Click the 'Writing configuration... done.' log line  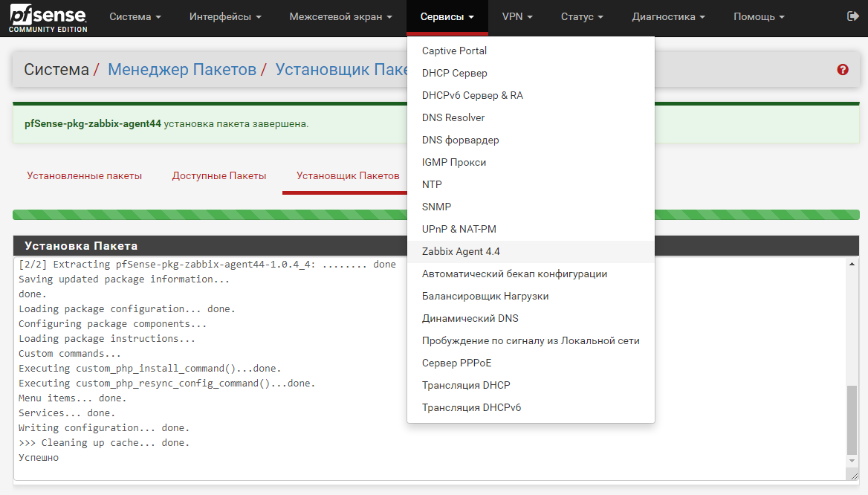pyautogui.click(x=104, y=428)
